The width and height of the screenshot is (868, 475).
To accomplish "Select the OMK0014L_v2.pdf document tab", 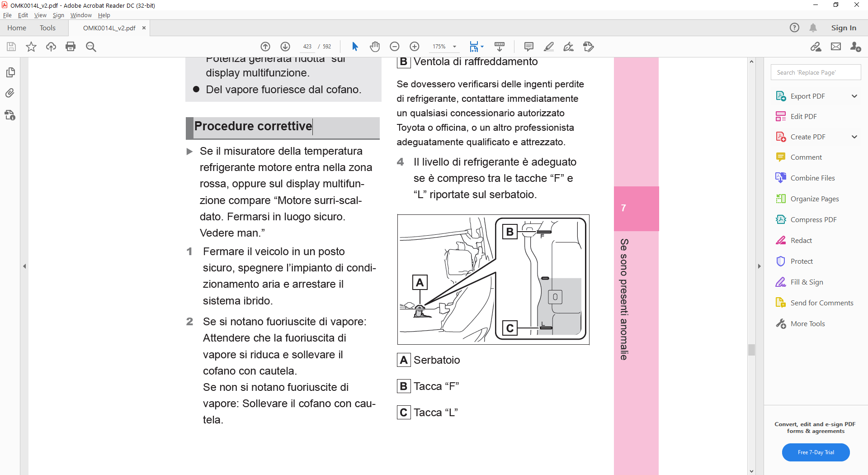I will tap(109, 28).
